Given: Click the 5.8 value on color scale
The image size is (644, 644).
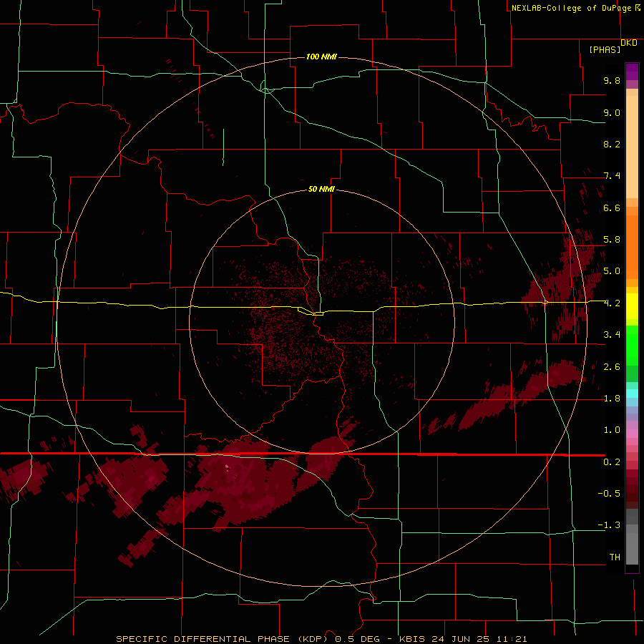Looking at the screenshot, I should coord(612,240).
